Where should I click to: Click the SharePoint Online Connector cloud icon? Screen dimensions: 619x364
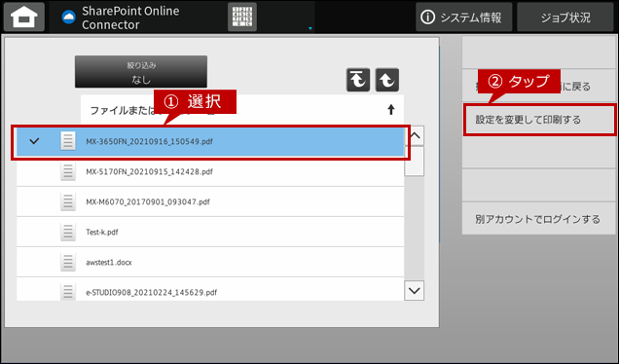[x=69, y=17]
